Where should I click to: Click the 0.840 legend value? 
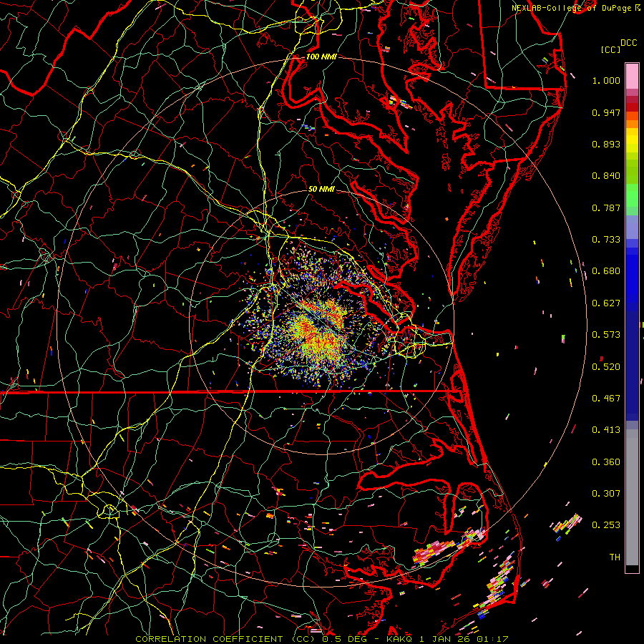606,176
